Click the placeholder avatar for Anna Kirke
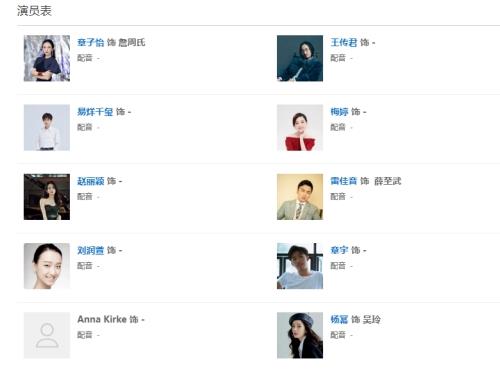 point(47,335)
